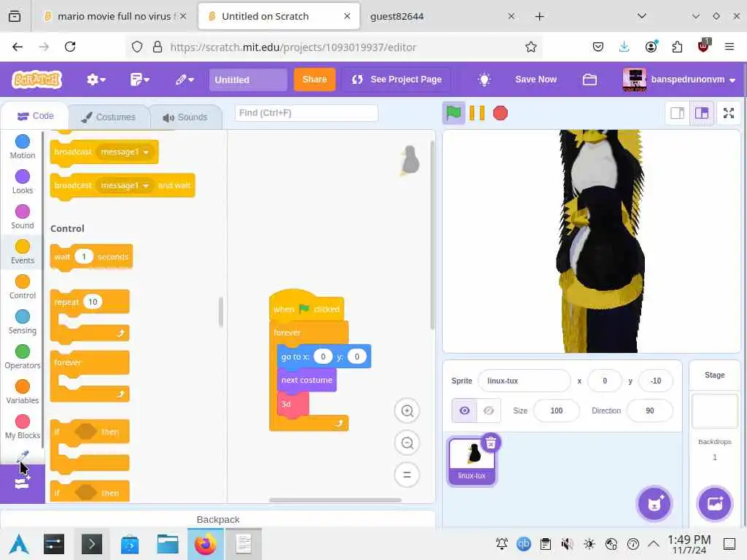Reset workspace zoom to default
Image resolution: width=747 pixels, height=560 pixels.
407,475
